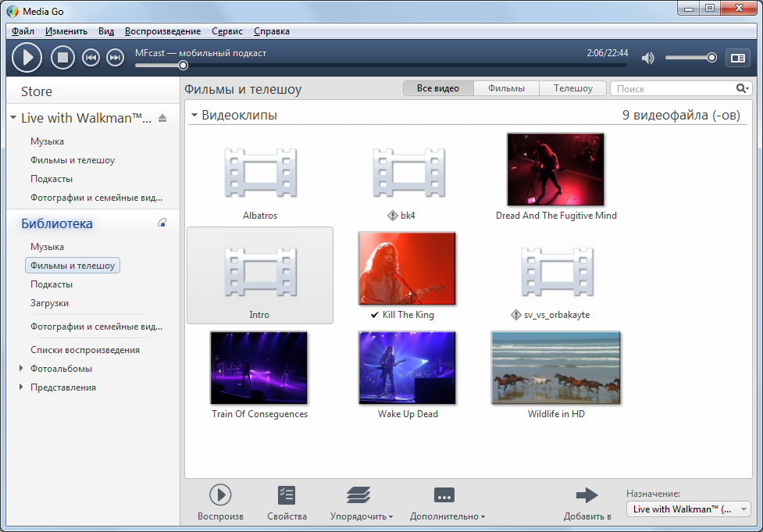Click the warning icon beside sv_vs_orbakayte
763x532 pixels.
515,315
